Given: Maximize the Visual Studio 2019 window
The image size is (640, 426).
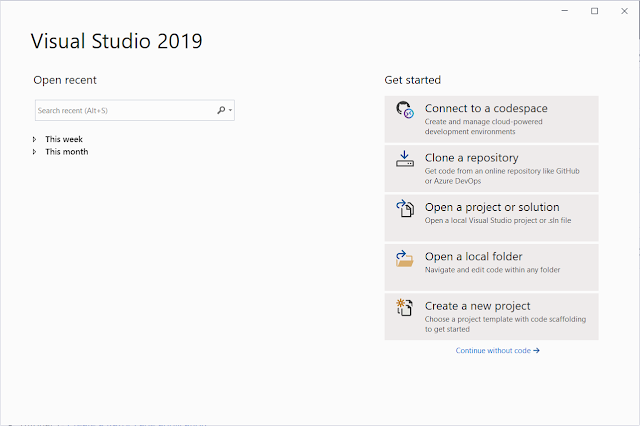Looking at the screenshot, I should coord(595,11).
